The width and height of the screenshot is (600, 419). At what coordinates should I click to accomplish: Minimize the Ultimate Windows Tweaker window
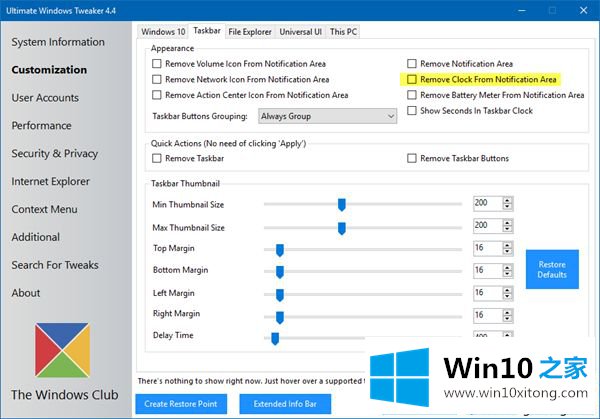coord(521,11)
